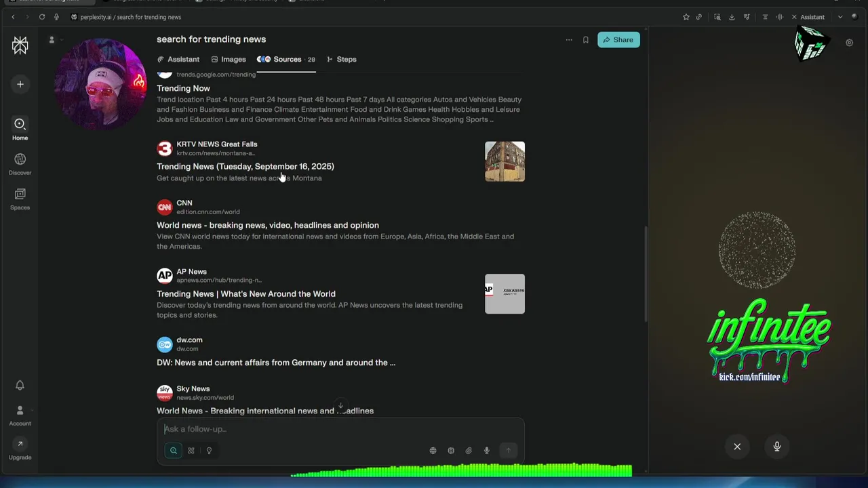Click the AP News article thumbnail
The height and width of the screenshot is (488, 868).
pos(505,293)
